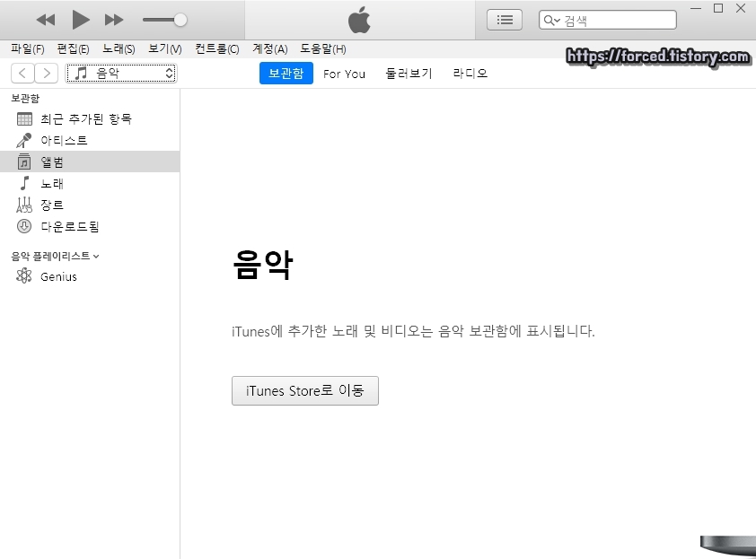The height and width of the screenshot is (559, 756).
Task: Click the 아티스트 microphone icon
Action: click(x=24, y=140)
